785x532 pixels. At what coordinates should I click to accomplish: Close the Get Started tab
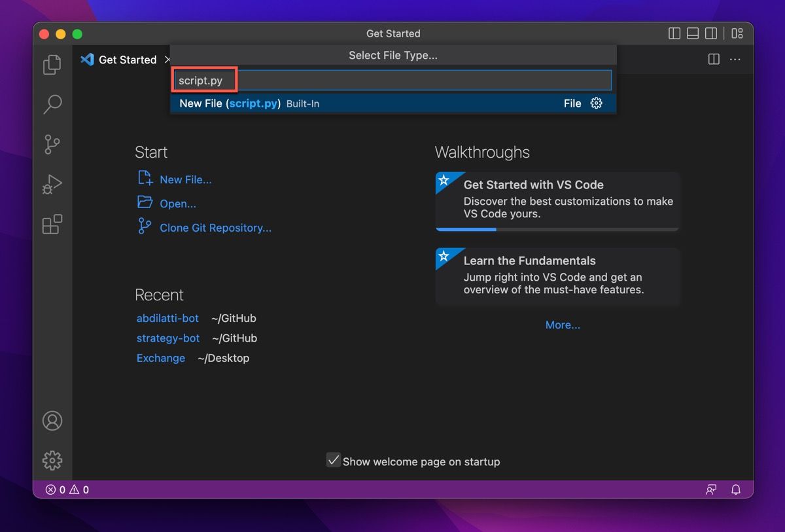[167, 59]
